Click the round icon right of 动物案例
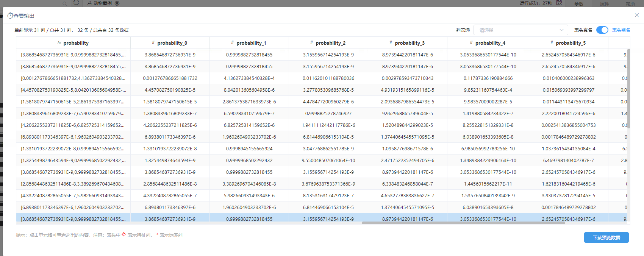This screenshot has width=644, height=256. point(117,3)
